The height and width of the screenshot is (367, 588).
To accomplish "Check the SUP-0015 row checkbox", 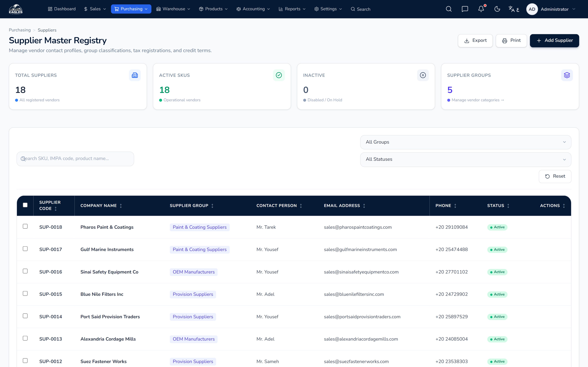I will pyautogui.click(x=25, y=293).
